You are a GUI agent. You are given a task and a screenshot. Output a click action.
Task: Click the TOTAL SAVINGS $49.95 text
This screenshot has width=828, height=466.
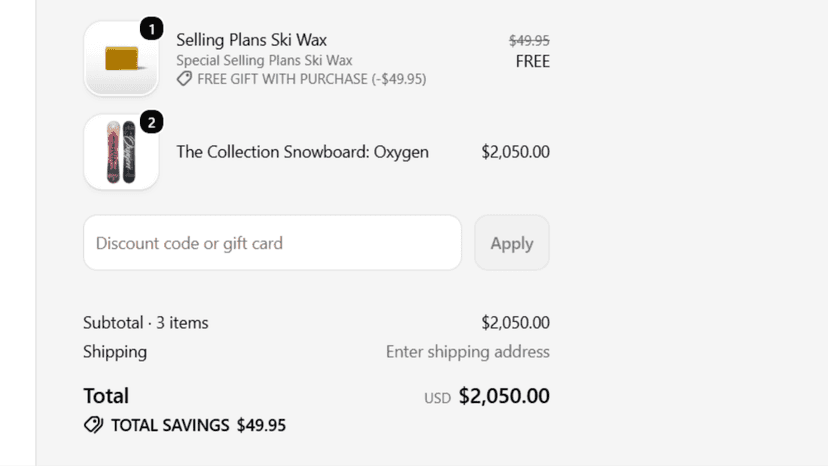(199, 425)
